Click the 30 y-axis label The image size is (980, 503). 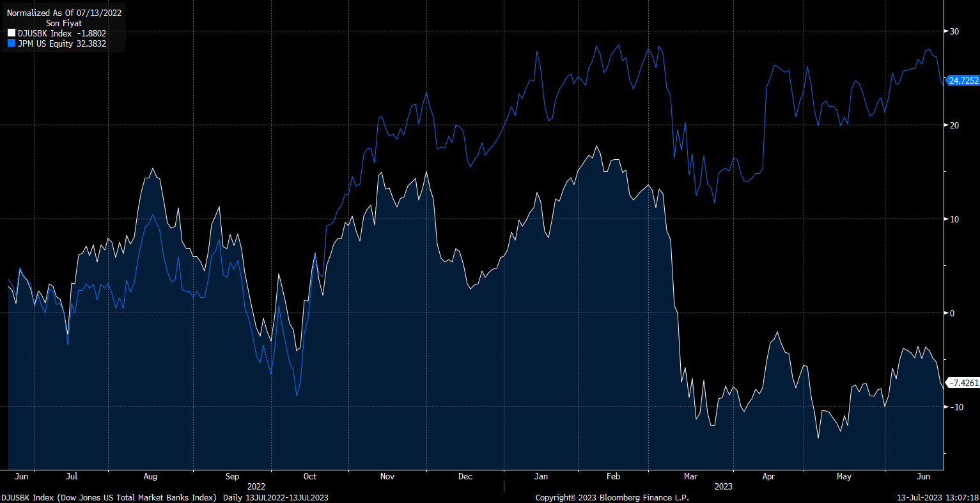[x=954, y=31]
